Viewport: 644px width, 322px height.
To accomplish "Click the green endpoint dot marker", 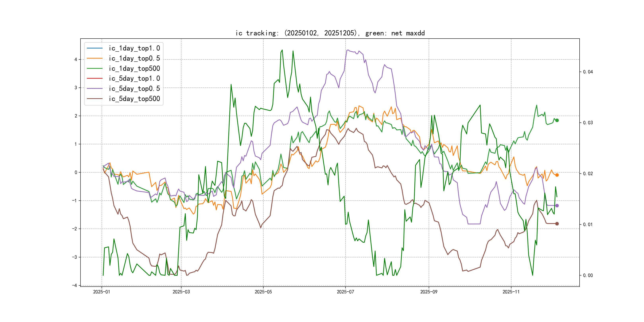I will [557, 120].
